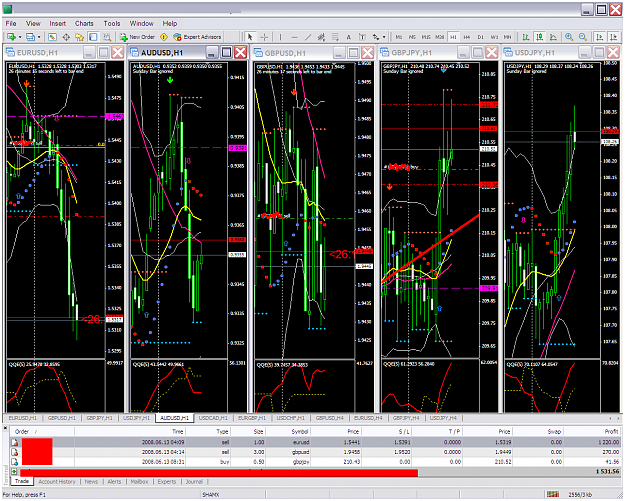
Task: Switch to the M30 timeframe
Action: 439,37
